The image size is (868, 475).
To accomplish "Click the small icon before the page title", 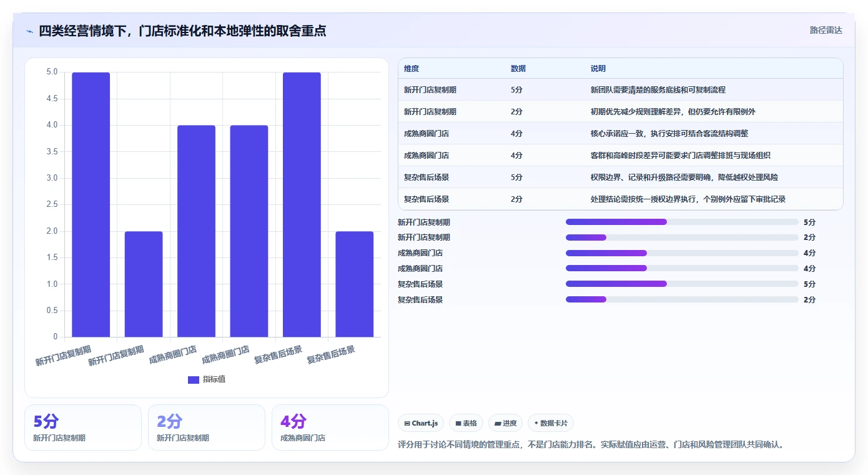I will 29,31.
